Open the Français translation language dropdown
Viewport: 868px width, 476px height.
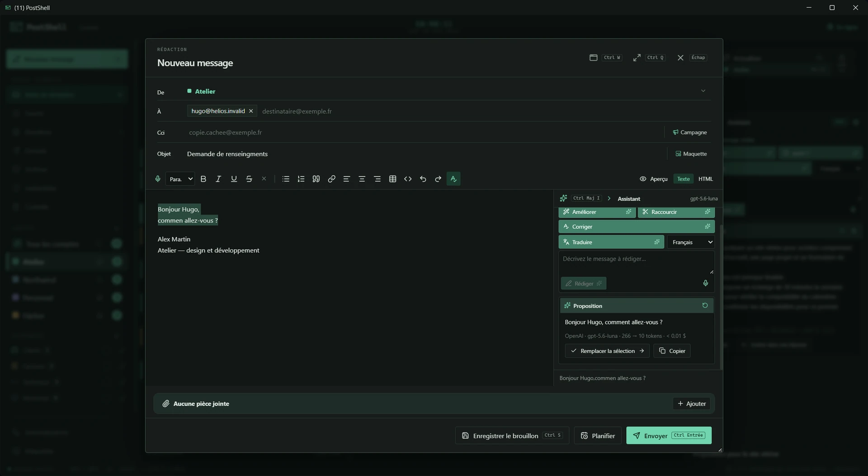[x=691, y=242]
